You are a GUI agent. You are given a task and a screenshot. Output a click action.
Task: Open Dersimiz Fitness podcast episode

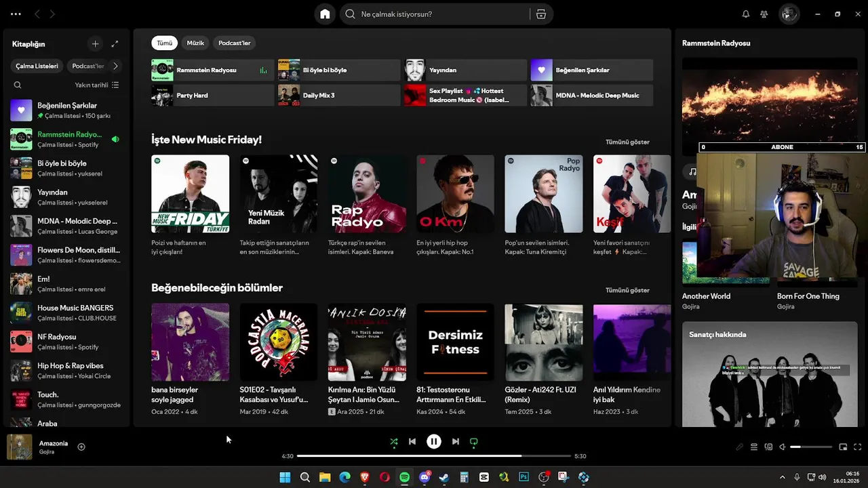[x=455, y=342]
